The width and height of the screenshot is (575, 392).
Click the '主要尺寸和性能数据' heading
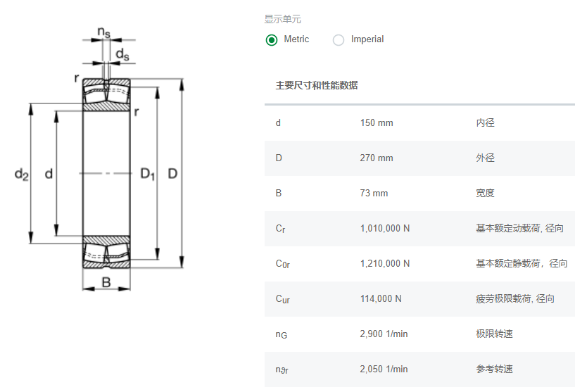point(317,85)
